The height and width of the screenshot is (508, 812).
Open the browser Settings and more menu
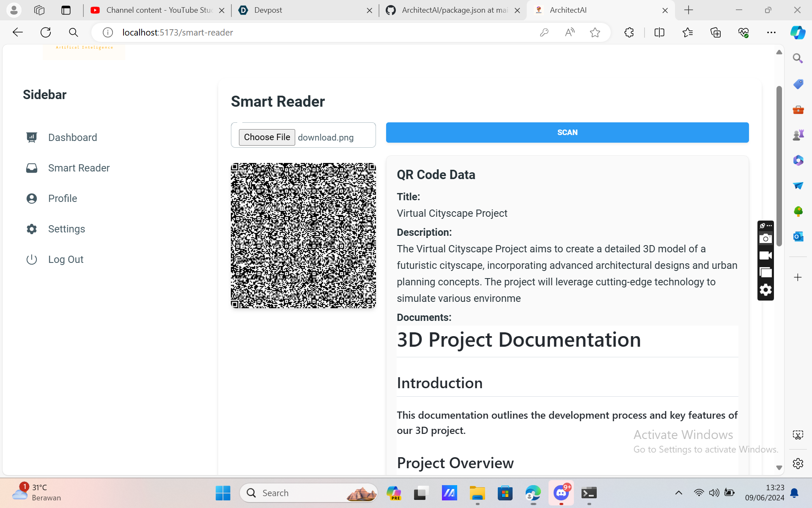coord(771,33)
